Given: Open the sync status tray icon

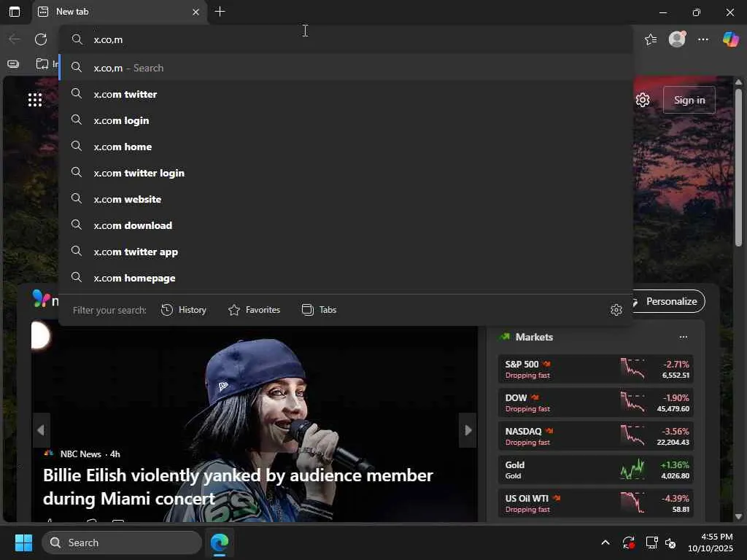Looking at the screenshot, I should 628,542.
